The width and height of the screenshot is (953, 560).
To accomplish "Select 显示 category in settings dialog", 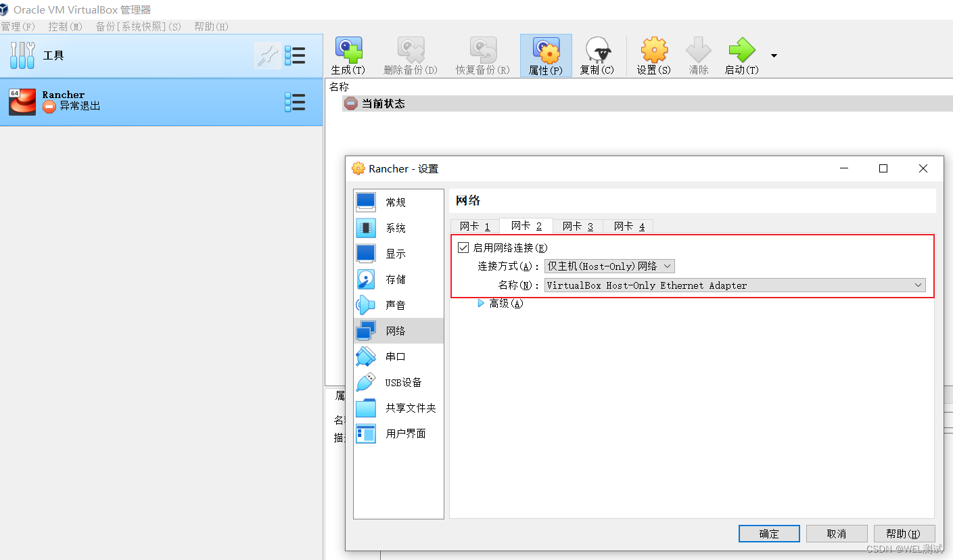I will [x=398, y=254].
